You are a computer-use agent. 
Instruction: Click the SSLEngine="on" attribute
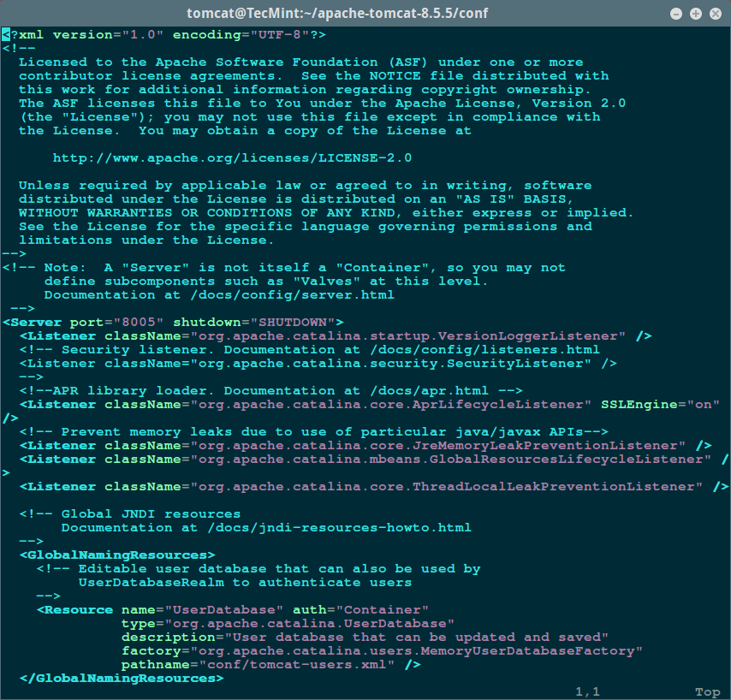point(660,405)
